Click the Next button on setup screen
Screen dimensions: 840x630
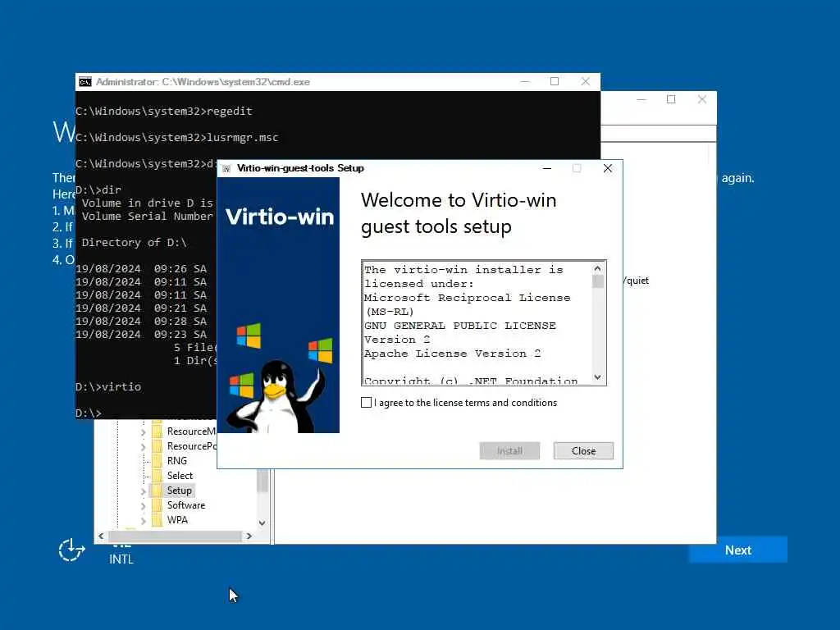click(737, 550)
